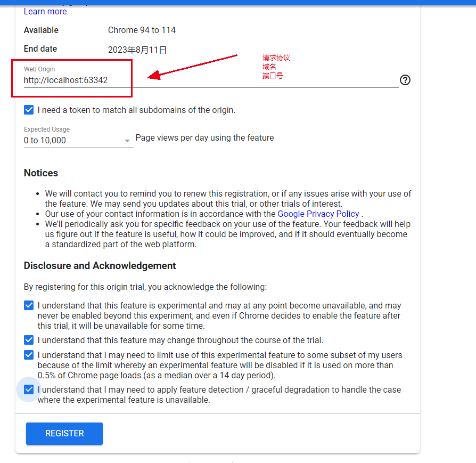The height and width of the screenshot is (463, 476).
Task: Open the Expected Usage dropdown
Action: 78,141
